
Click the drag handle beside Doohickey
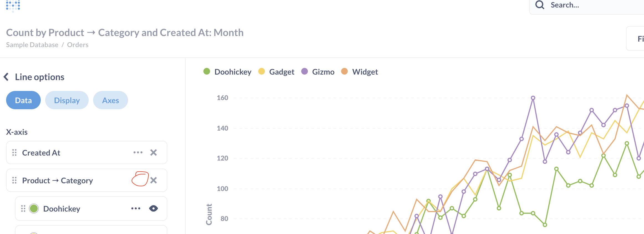tap(23, 208)
